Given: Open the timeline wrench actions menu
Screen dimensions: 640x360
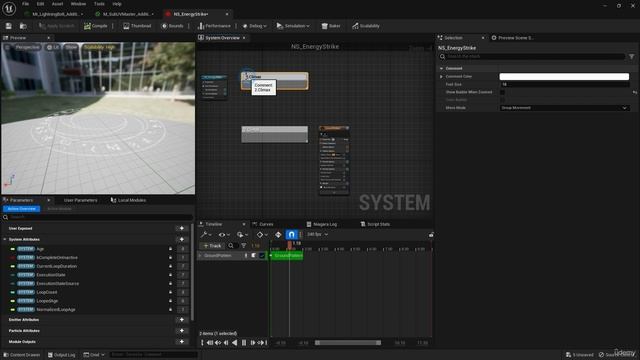Looking at the screenshot, I should 206,234.
